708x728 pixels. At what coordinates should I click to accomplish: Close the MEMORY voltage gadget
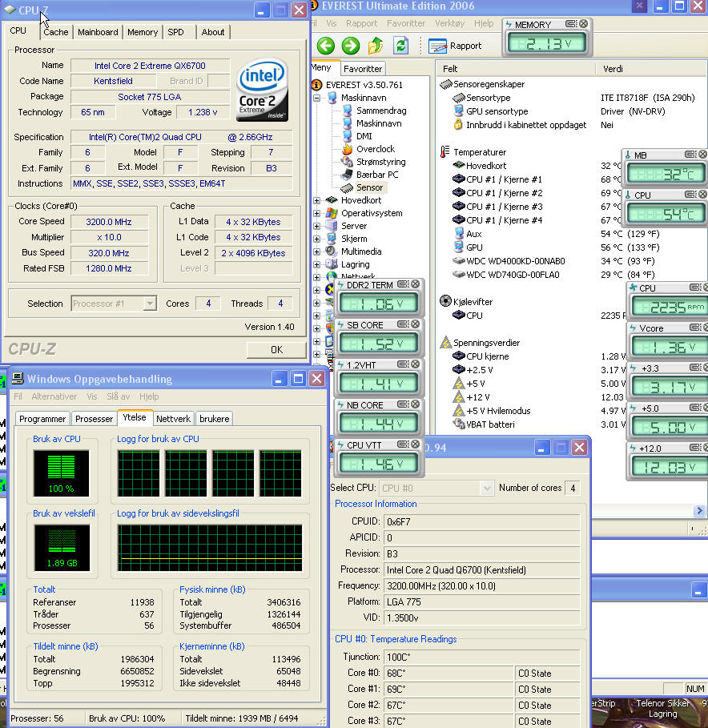pyautogui.click(x=584, y=24)
